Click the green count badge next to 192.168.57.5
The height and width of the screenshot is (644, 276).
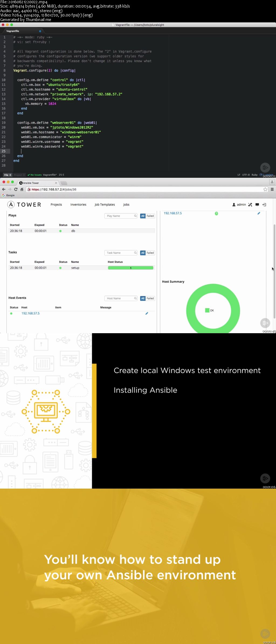[x=216, y=213]
